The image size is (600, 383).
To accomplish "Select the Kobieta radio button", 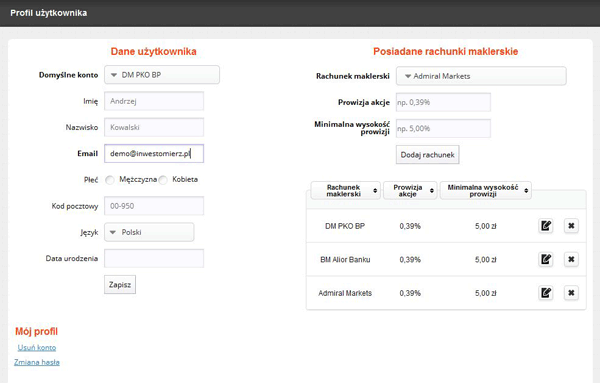I will click(x=163, y=180).
